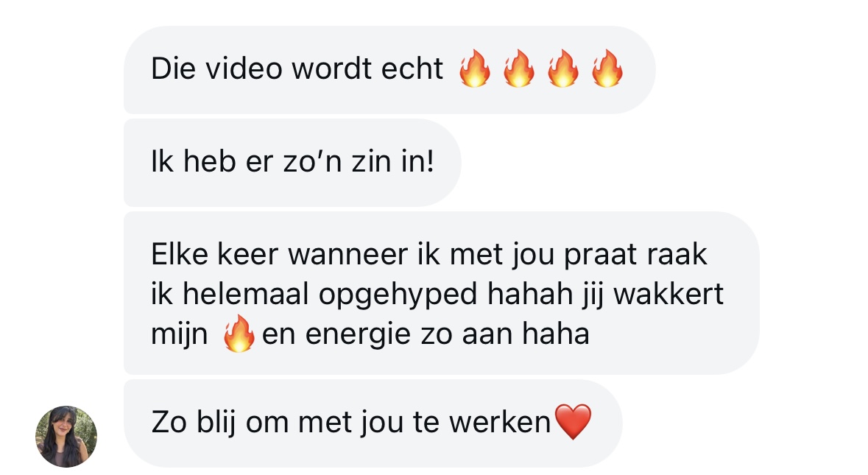
Task: Click the first fire emoji after "echt"
Action: click(475, 68)
